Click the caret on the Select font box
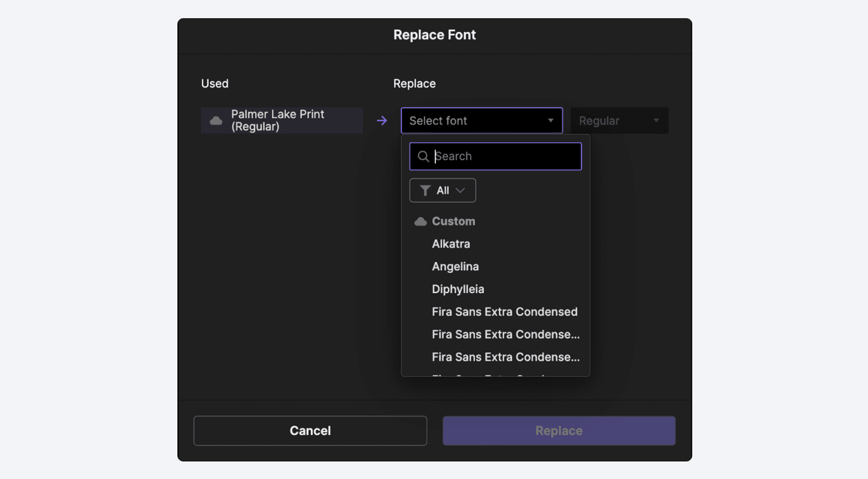The width and height of the screenshot is (868, 479). point(551,121)
